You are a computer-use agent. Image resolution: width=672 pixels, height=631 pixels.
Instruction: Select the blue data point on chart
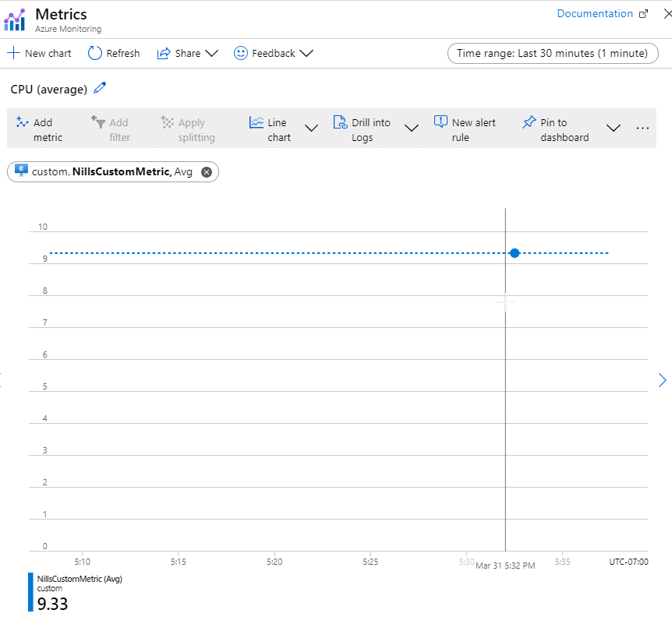tap(515, 253)
